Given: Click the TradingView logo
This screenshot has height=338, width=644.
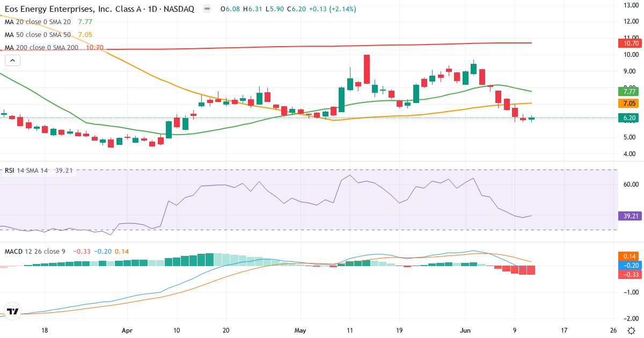Looking at the screenshot, I should 13,311.
